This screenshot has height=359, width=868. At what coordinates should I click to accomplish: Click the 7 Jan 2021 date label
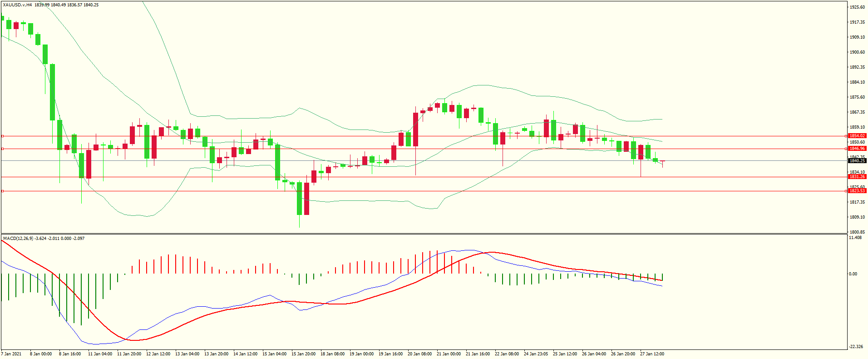tap(11, 354)
